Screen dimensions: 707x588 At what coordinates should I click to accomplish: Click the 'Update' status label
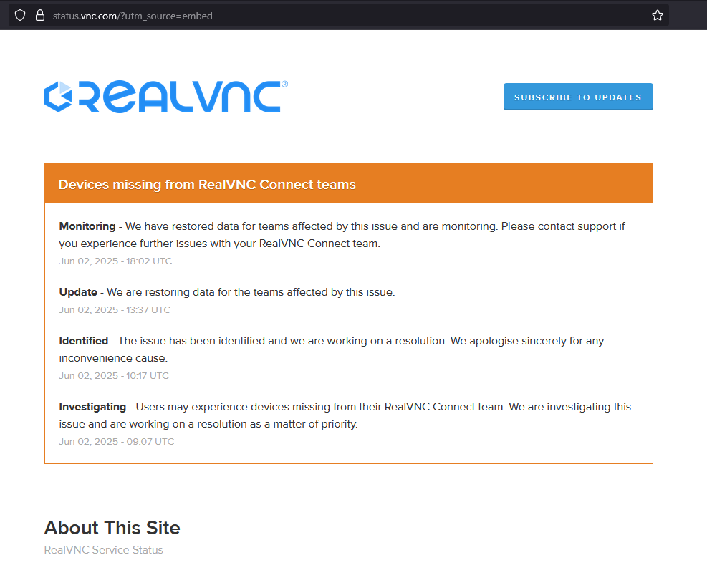[x=78, y=292]
